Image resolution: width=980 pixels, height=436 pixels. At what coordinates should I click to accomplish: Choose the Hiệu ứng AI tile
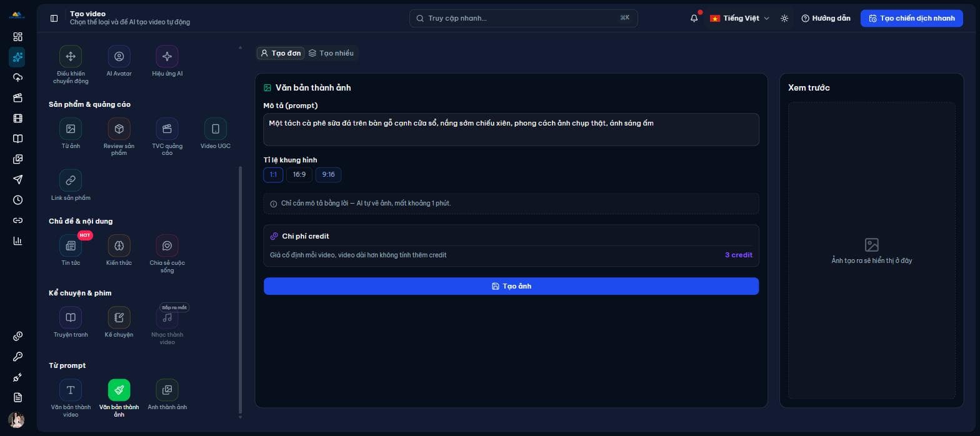pyautogui.click(x=167, y=61)
